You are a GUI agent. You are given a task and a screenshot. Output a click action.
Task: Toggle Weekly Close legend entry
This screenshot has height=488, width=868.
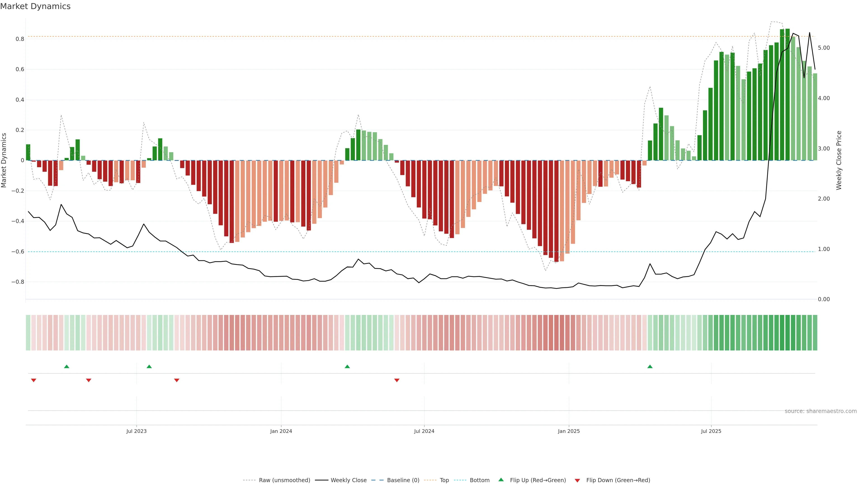348,480
